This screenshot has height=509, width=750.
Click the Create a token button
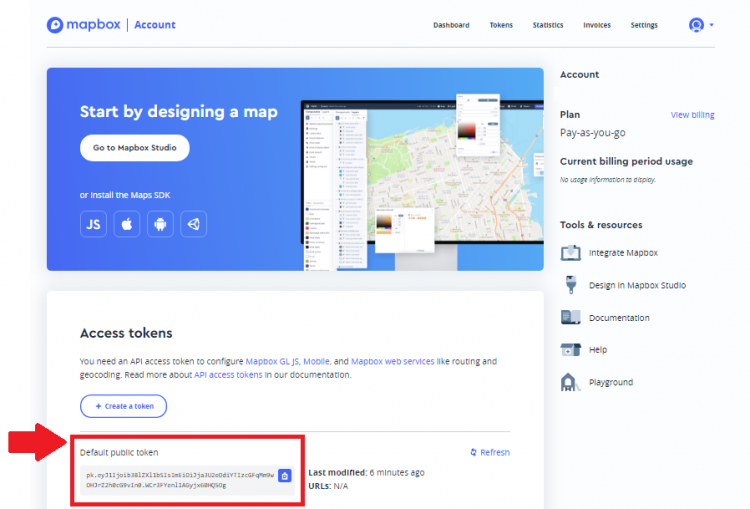(x=123, y=406)
